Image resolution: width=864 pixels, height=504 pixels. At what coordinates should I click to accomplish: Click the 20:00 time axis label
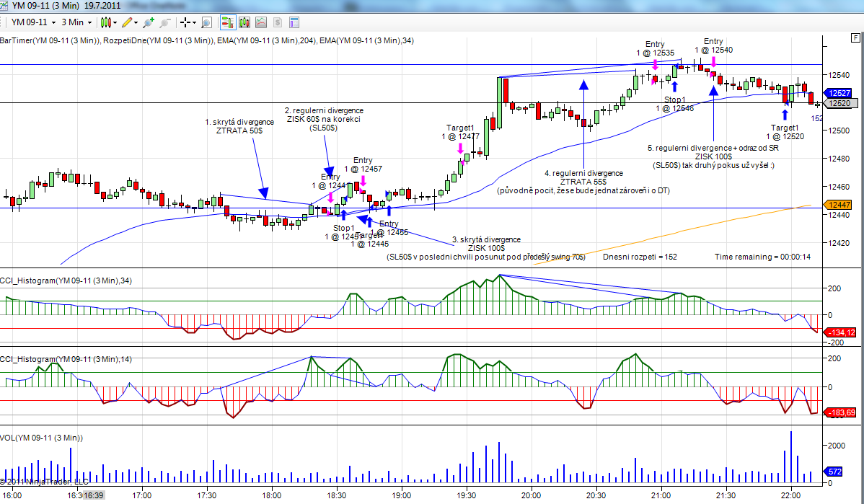click(532, 495)
